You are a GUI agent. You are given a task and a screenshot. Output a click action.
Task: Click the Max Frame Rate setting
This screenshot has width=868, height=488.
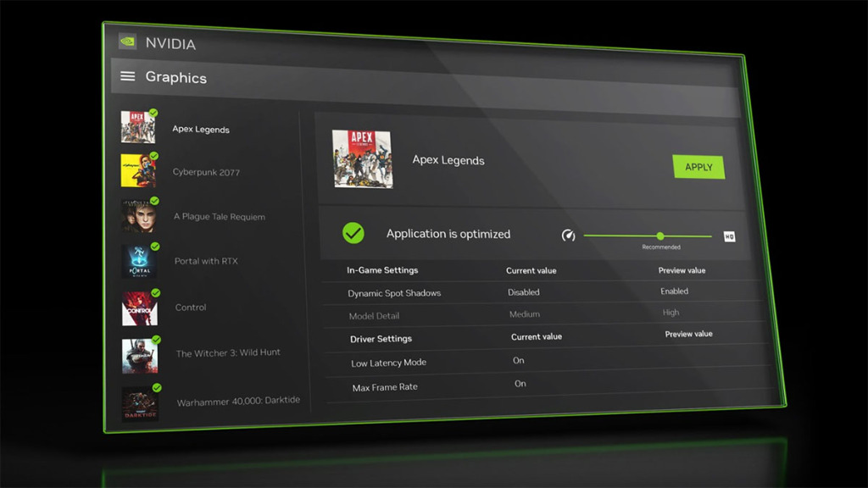click(x=385, y=387)
